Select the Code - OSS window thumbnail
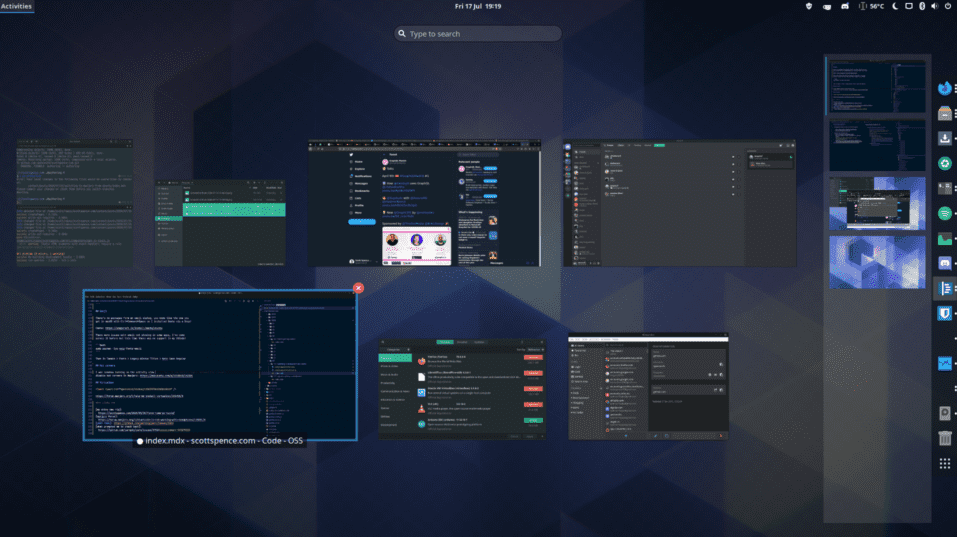 click(x=220, y=365)
